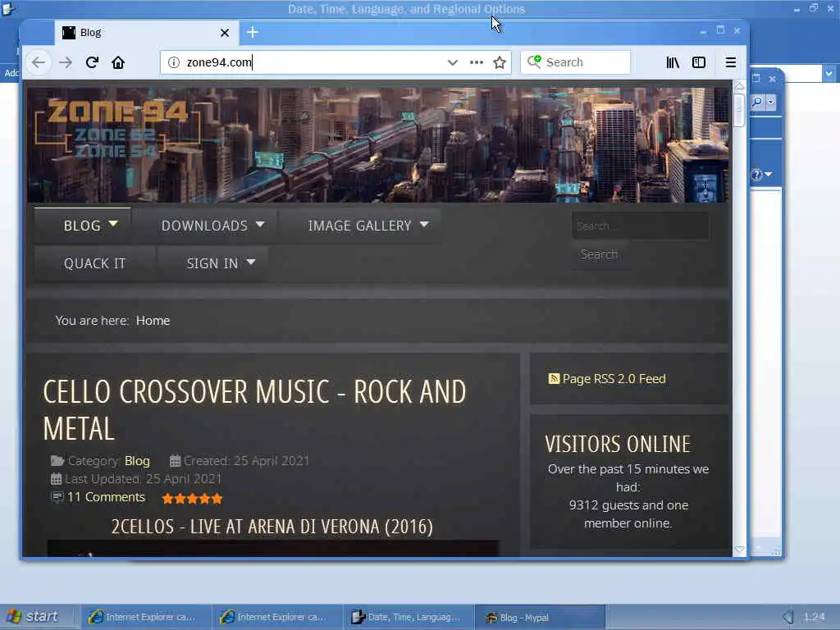Open the hamburger application menu

730,62
